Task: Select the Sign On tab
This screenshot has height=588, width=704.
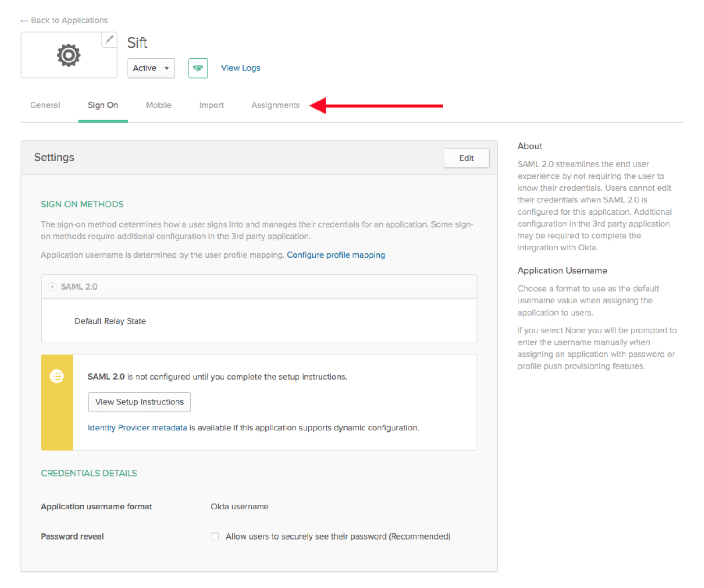Action: 103,105
